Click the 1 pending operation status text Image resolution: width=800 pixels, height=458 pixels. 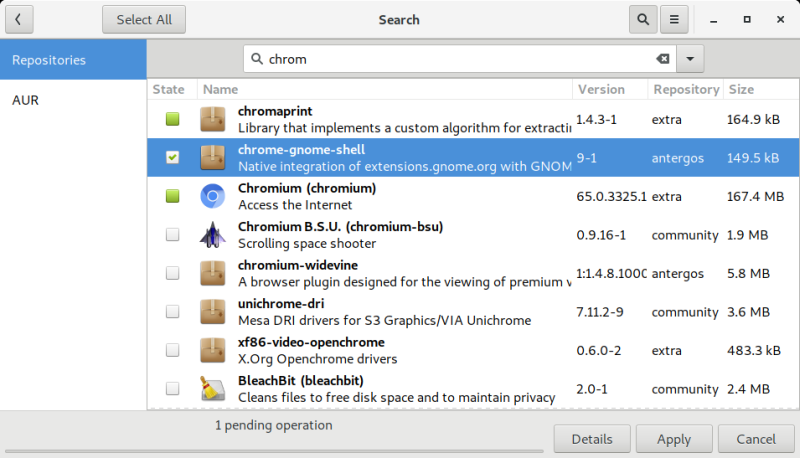(x=273, y=425)
